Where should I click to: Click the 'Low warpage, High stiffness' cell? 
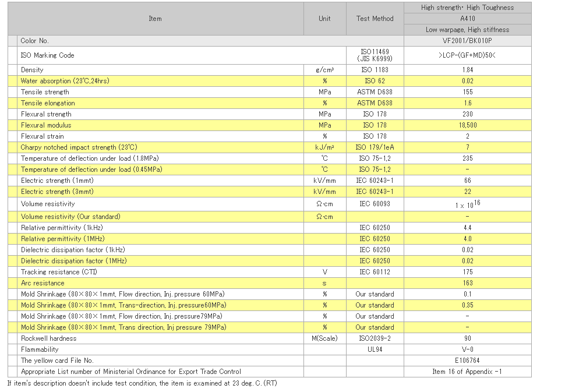coord(467,30)
